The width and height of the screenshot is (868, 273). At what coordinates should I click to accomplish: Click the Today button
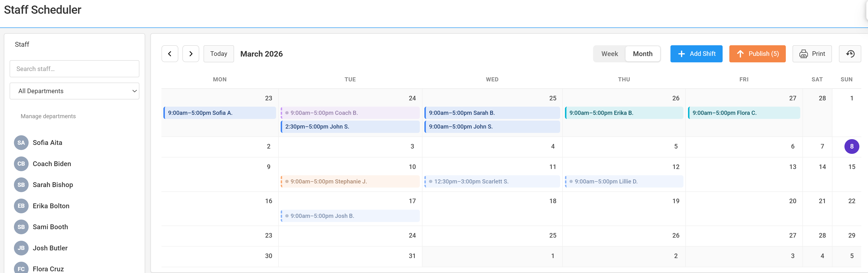pyautogui.click(x=218, y=54)
